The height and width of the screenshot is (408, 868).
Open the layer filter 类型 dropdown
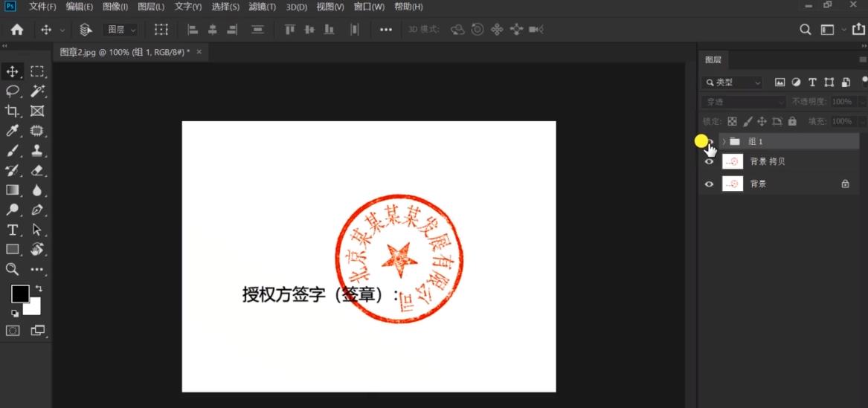732,82
